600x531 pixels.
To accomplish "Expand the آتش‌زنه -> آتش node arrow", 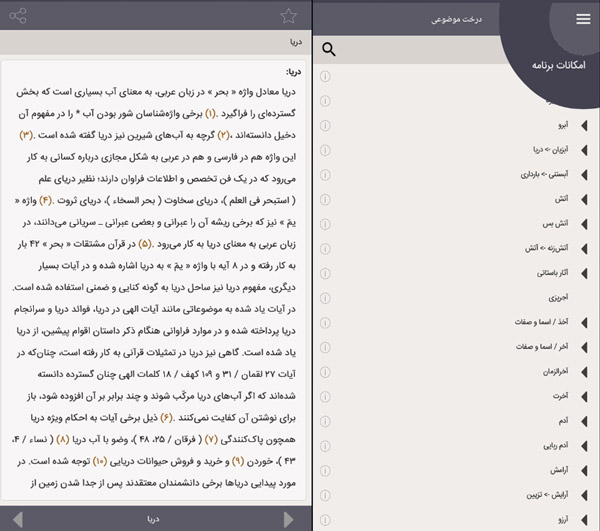I will pyautogui.click(x=584, y=249).
